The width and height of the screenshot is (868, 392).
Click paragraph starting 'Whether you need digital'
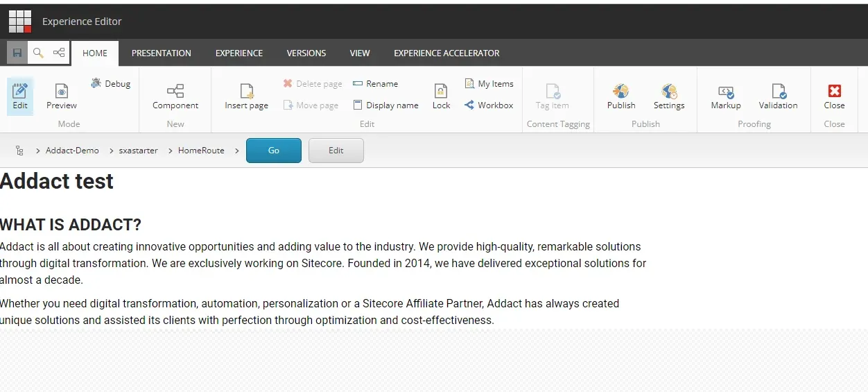tap(310, 312)
